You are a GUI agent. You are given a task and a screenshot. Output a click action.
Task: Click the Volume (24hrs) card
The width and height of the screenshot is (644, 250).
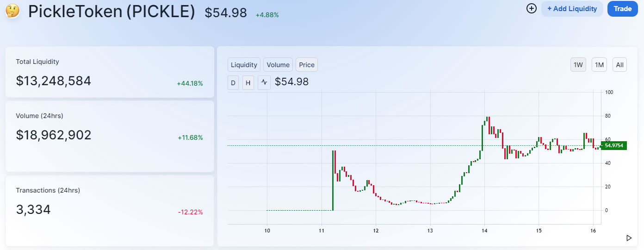[110, 136]
